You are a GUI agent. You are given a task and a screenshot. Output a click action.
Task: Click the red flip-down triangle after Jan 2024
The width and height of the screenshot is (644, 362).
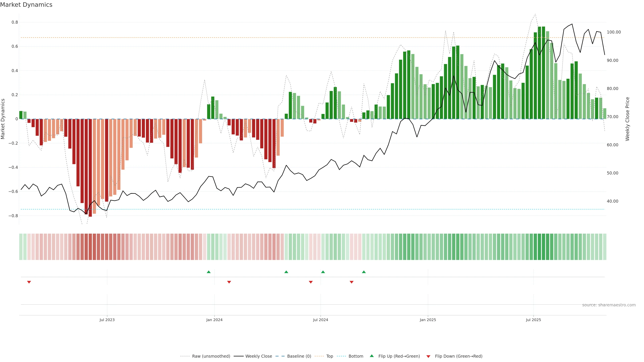pyautogui.click(x=229, y=282)
